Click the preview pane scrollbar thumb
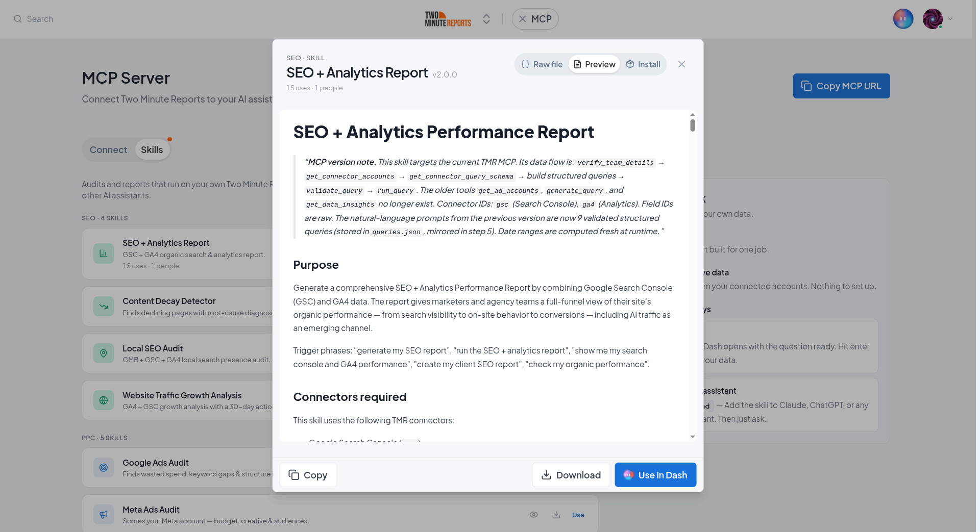 pyautogui.click(x=693, y=125)
